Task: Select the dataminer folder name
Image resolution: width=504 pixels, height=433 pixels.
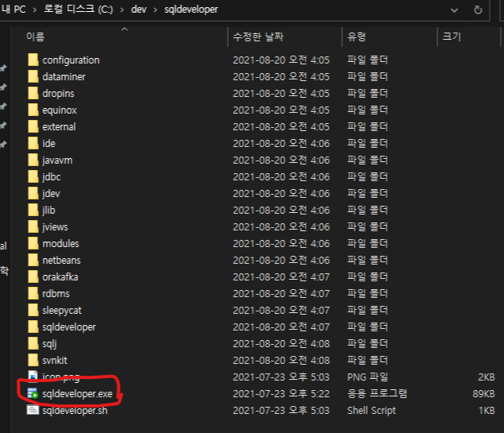Action: coord(64,77)
